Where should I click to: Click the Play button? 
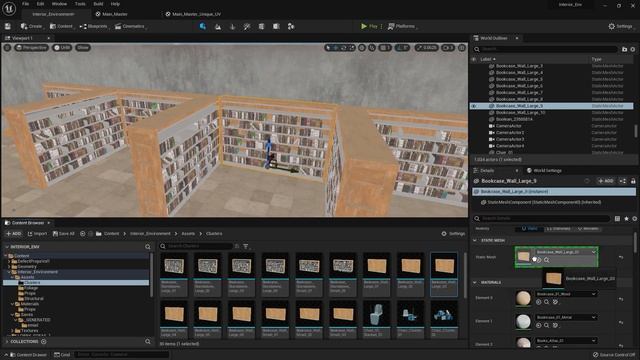pyautogui.click(x=369, y=27)
